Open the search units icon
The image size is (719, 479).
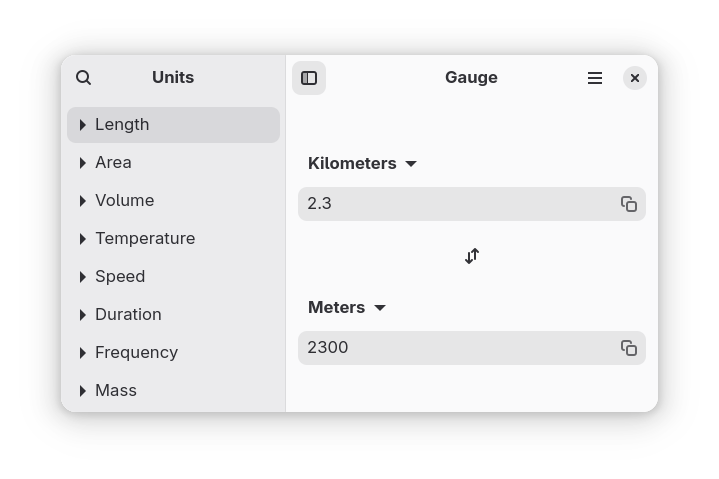click(83, 78)
